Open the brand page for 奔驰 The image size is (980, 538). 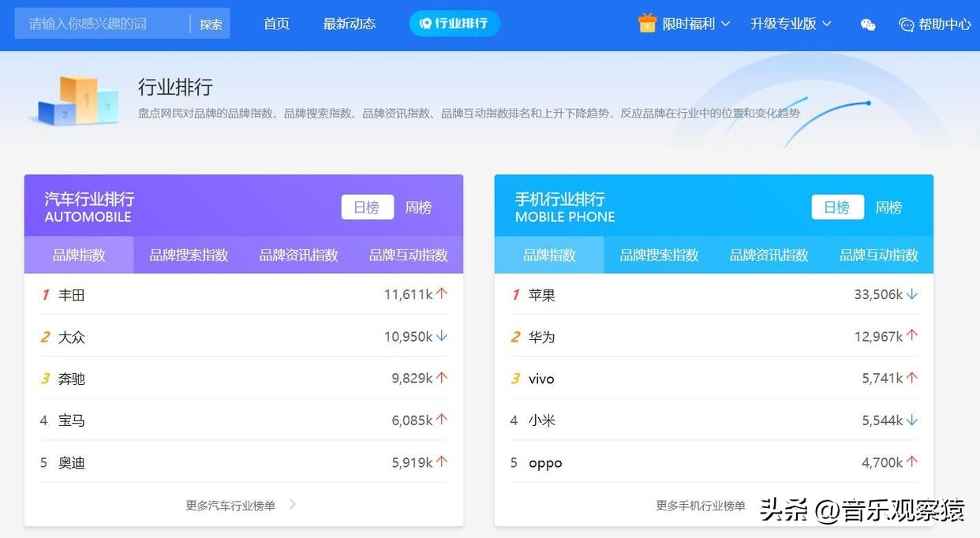coord(71,378)
